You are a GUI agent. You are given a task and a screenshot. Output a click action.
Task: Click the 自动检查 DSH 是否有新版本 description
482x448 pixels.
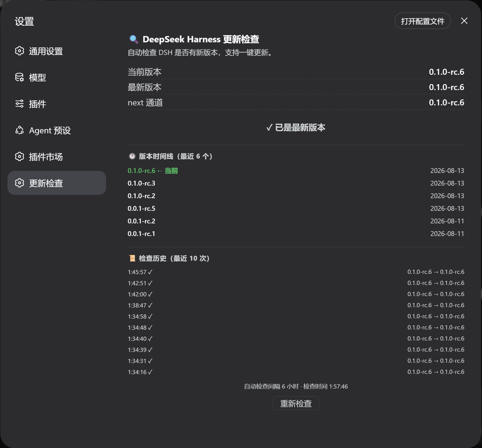click(201, 53)
